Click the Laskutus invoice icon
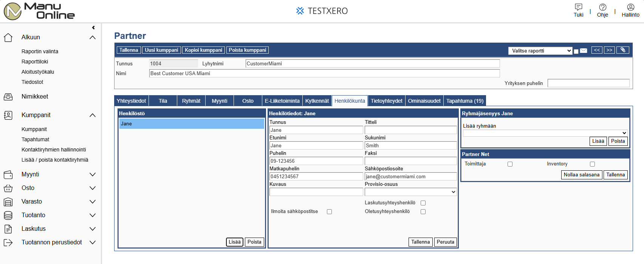 tap(8, 229)
